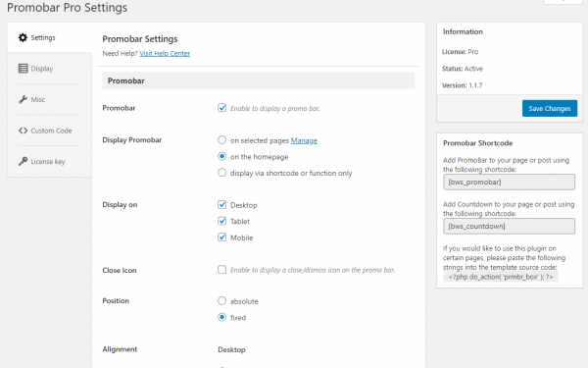Viewport: 588px width, 368px height.
Task: Click the Display tab list icon
Action: [x=23, y=69]
